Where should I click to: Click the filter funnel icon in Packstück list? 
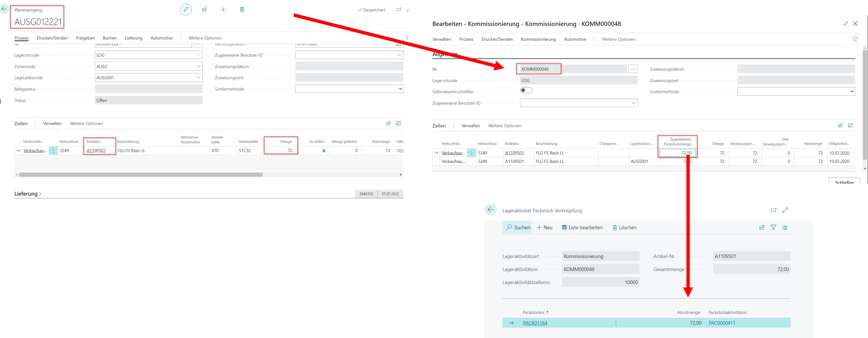tap(773, 228)
